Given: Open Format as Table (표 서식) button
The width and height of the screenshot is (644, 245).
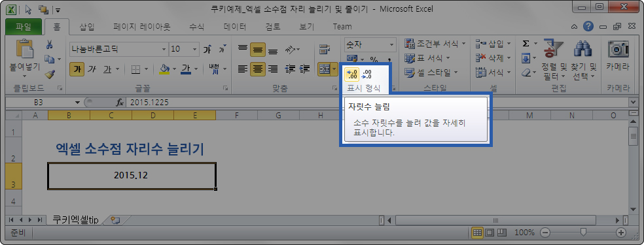Looking at the screenshot, I should [x=427, y=58].
